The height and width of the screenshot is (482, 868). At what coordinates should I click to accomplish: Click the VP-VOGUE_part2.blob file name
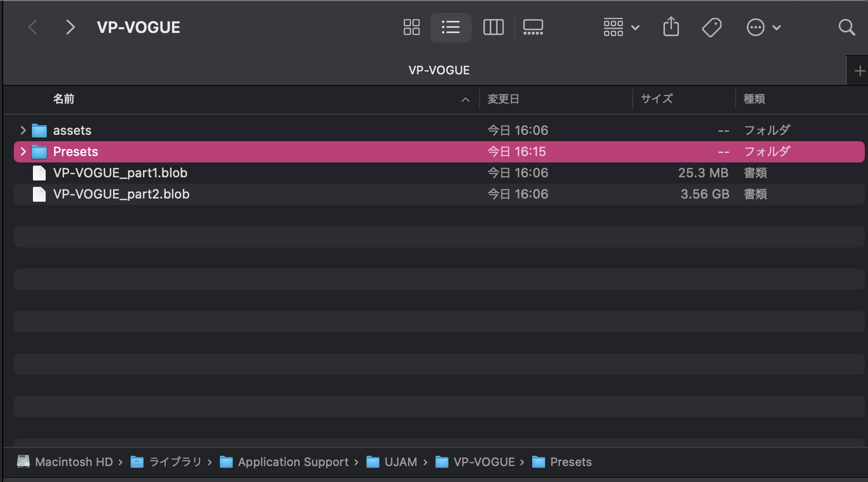click(121, 194)
